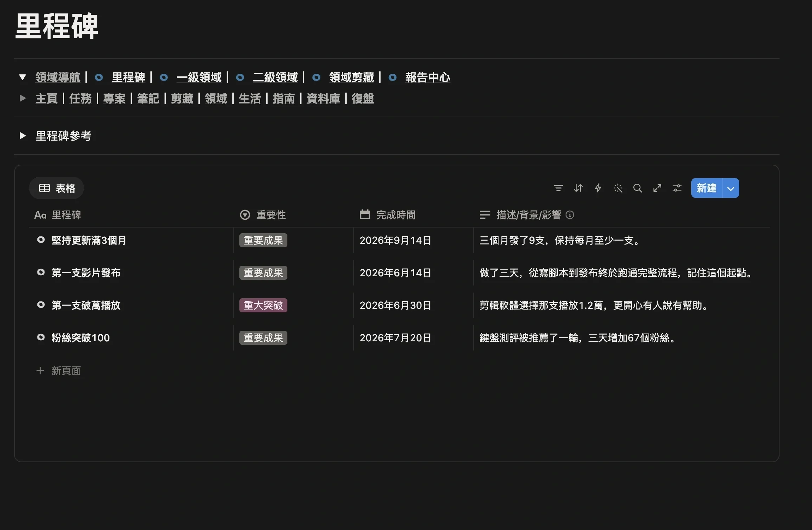Open the automations lightning bolt icon
The image size is (812, 530).
coord(598,188)
